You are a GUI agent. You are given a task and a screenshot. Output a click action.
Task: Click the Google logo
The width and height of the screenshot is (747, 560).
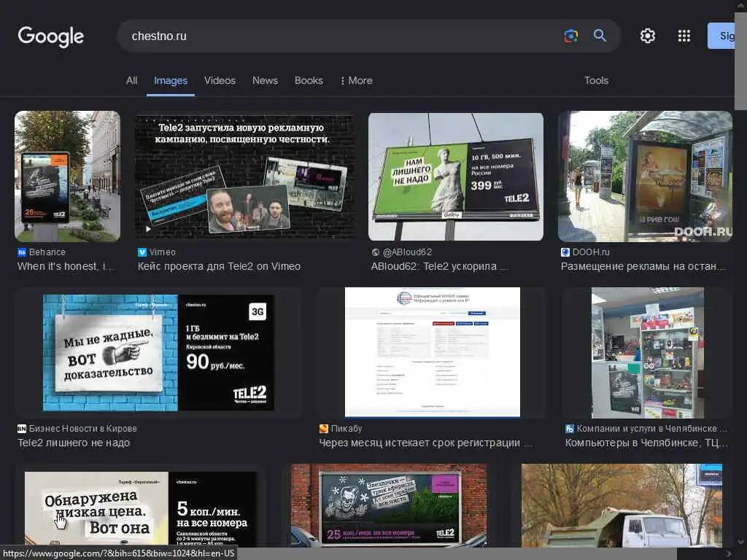click(x=51, y=36)
